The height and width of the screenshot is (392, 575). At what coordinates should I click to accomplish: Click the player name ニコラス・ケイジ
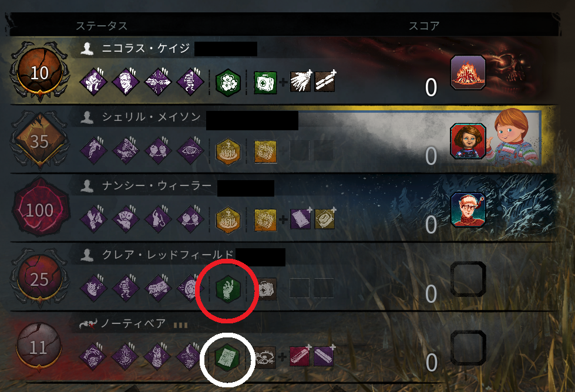click(x=146, y=48)
